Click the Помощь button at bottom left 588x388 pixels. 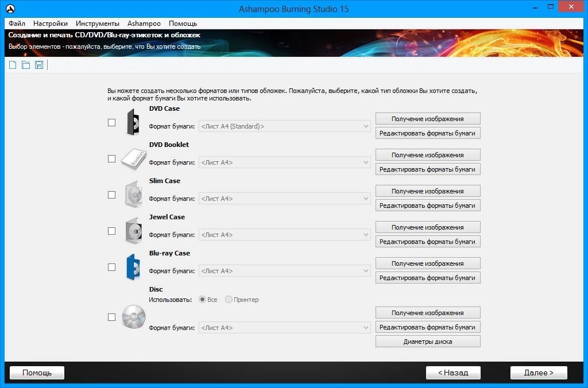(37, 373)
